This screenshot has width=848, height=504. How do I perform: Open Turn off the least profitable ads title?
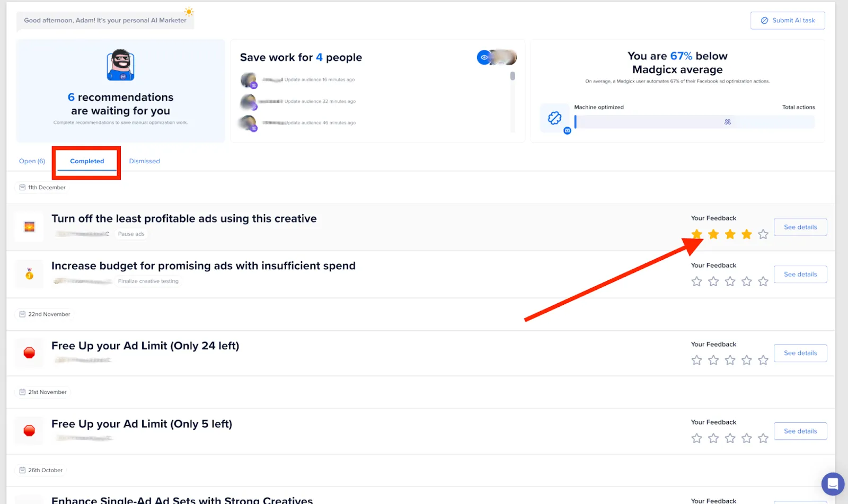click(184, 219)
